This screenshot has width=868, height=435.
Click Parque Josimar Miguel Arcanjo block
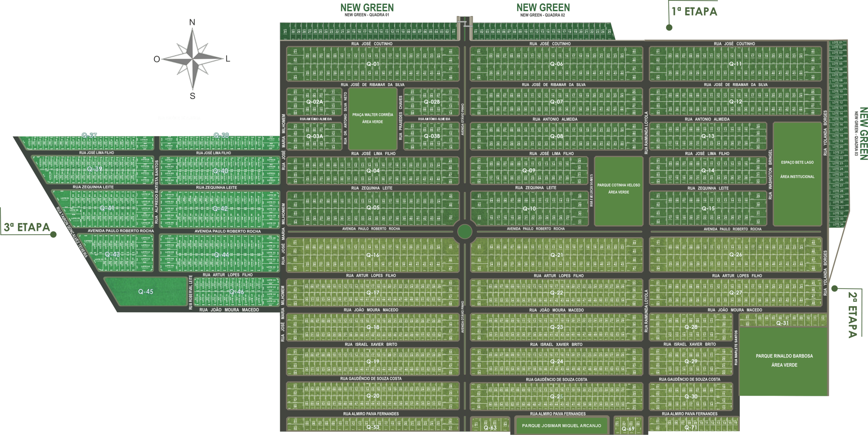click(561, 425)
